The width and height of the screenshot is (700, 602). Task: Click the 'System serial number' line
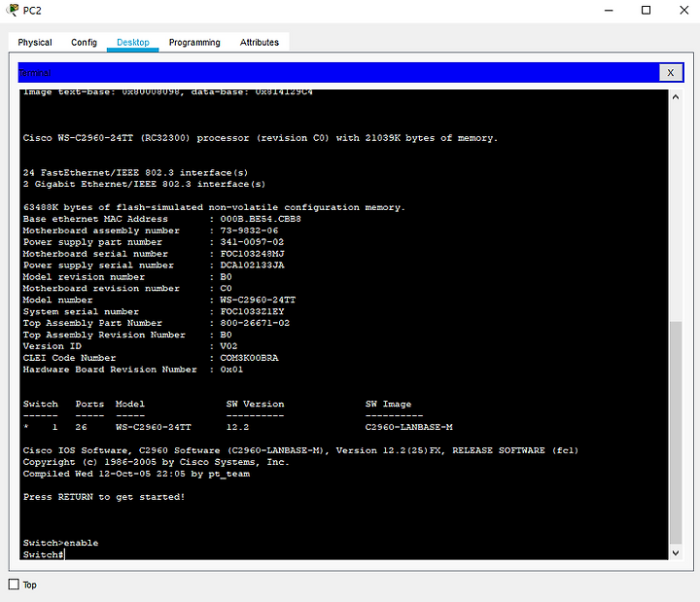(154, 311)
